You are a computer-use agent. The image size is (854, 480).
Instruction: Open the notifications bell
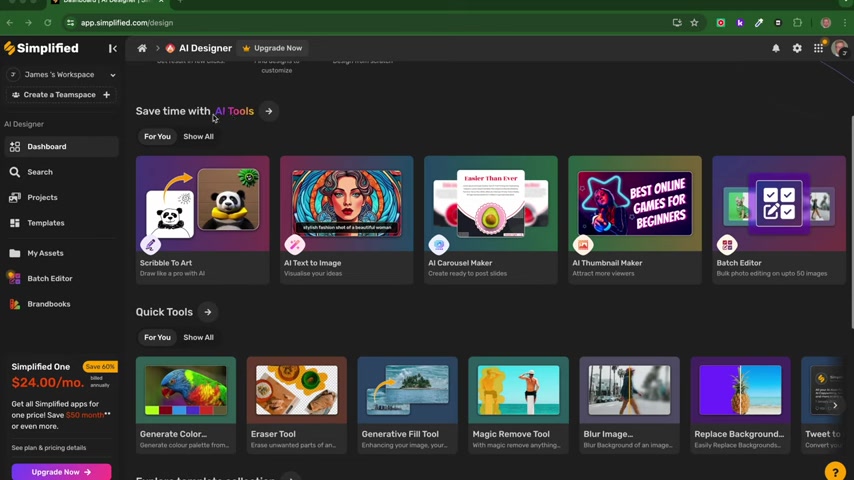(776, 48)
